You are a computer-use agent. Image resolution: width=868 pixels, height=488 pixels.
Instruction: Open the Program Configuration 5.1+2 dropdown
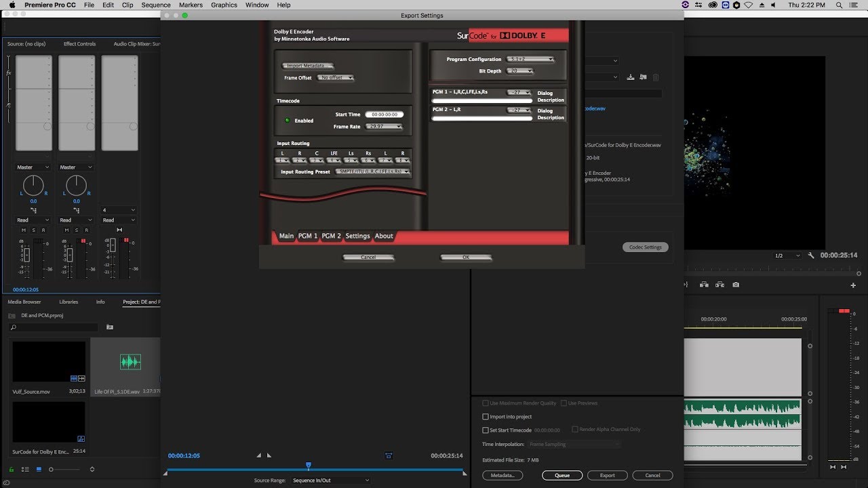(x=531, y=59)
